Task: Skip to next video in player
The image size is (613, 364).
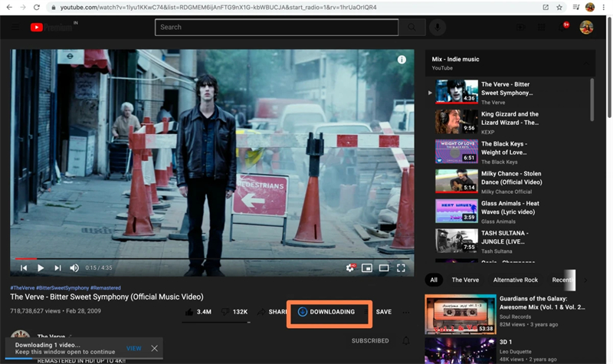Action: [x=57, y=267]
